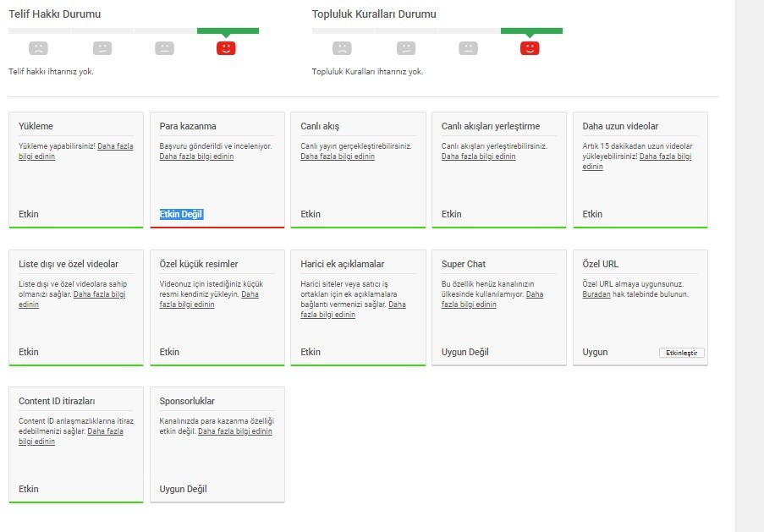The height and width of the screenshot is (532, 764).
Task: Click the Etkinleştir button in the Özel URL card
Action: click(682, 353)
